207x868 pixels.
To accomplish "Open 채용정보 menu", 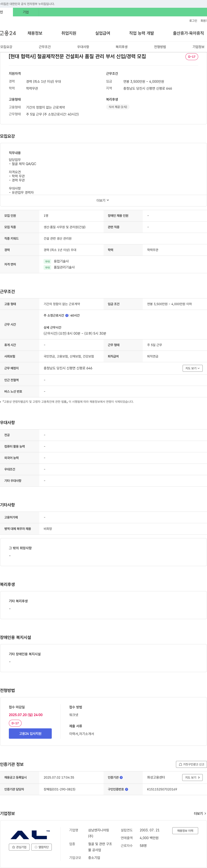I will (x=35, y=33).
